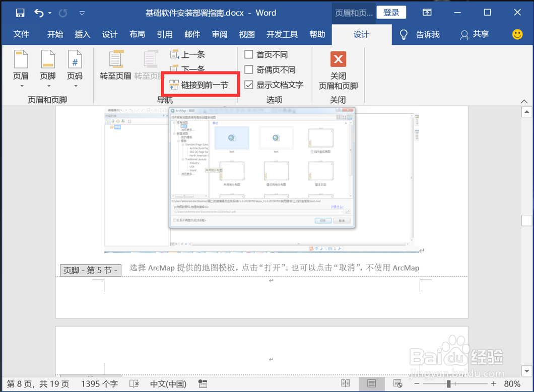Click 第 8 页, 共 19 页 in status bar
The height and width of the screenshot is (392, 534).
38,384
